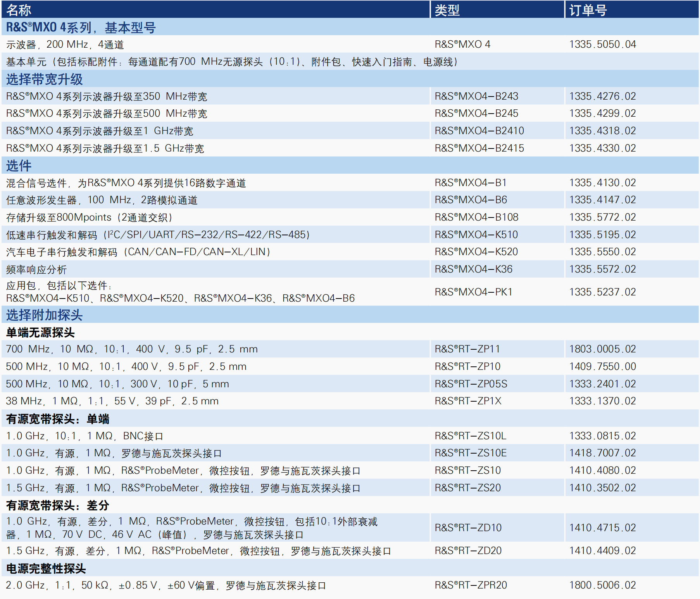
Task: Click the 选择附加探头 section heading
Action: [x=44, y=315]
